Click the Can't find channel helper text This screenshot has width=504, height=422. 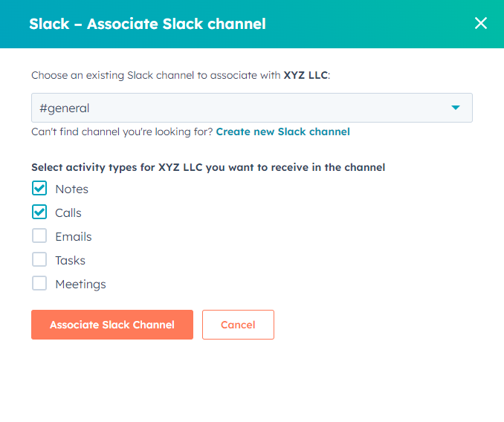(x=122, y=132)
